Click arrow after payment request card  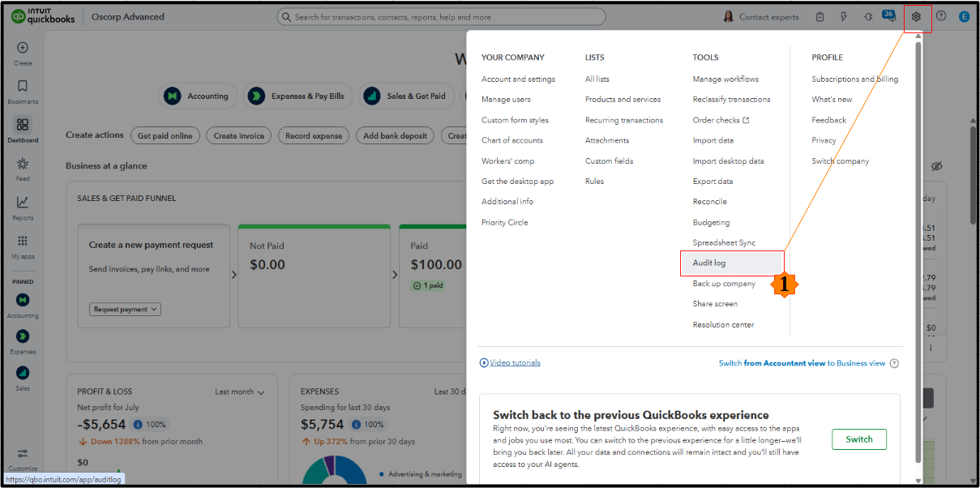(235, 276)
